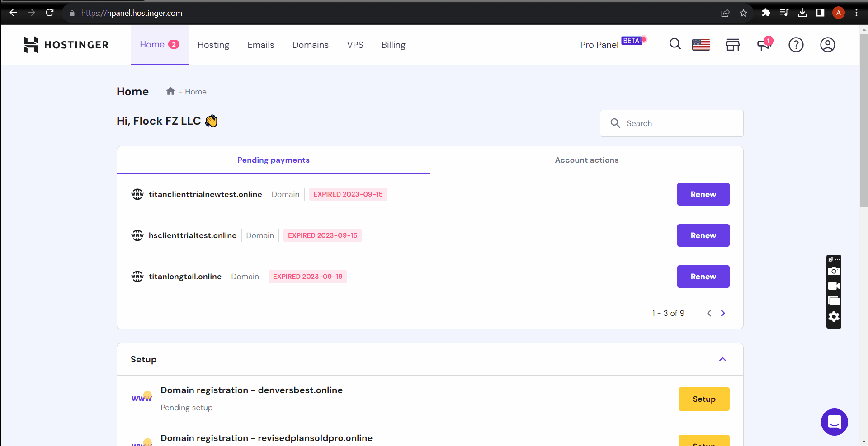Viewport: 868px width, 446px height.
Task: Start video recording from widget
Action: point(834,286)
